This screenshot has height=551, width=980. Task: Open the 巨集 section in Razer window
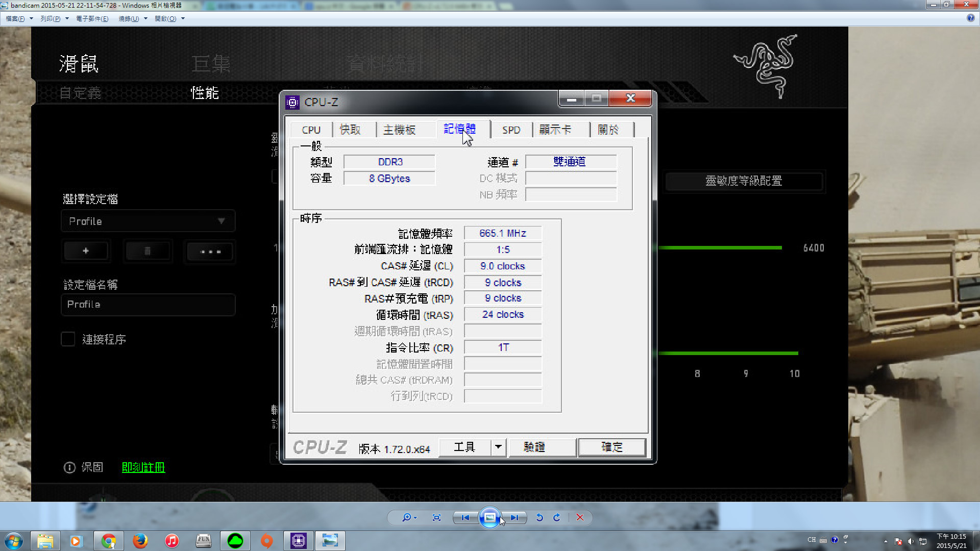tap(211, 64)
